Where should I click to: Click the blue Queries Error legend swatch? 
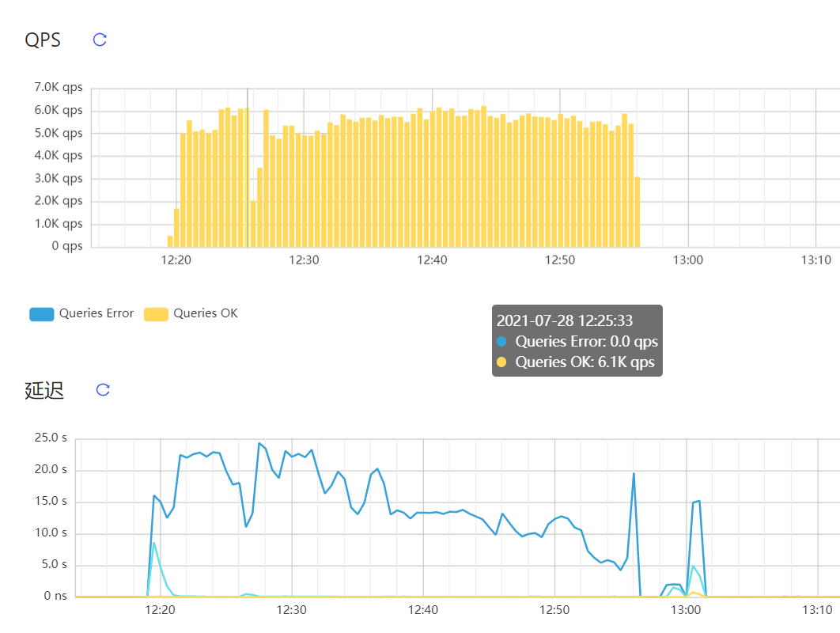(41, 314)
